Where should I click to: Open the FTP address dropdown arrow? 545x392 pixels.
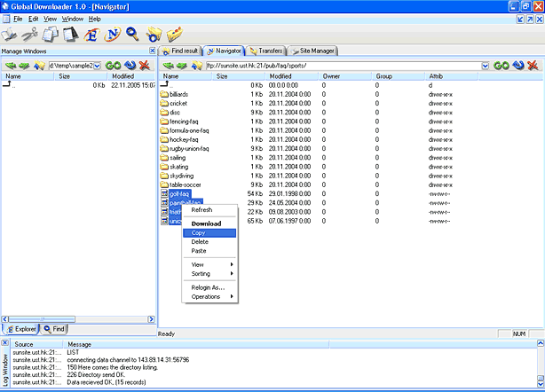pyautogui.click(x=486, y=66)
